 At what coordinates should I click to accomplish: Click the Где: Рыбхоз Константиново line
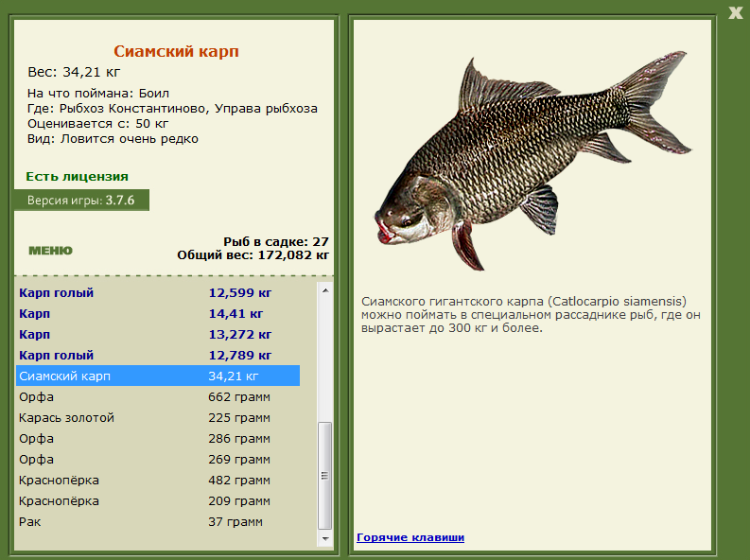(172, 109)
